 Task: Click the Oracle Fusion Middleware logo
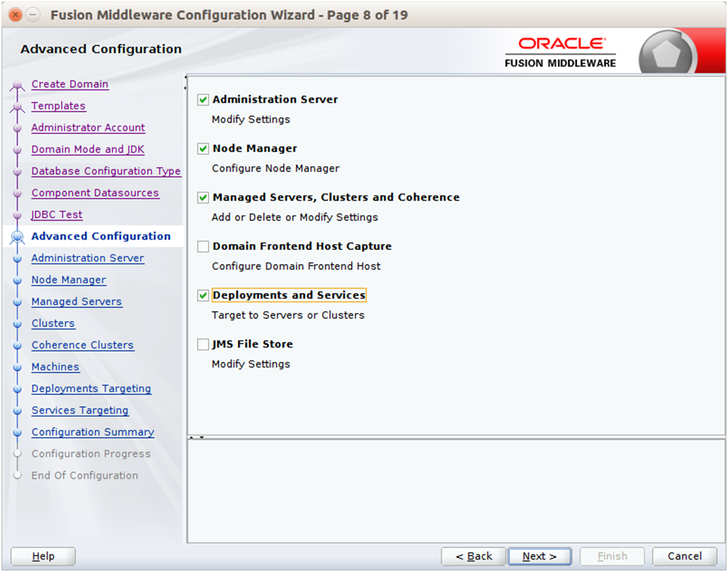[x=561, y=53]
